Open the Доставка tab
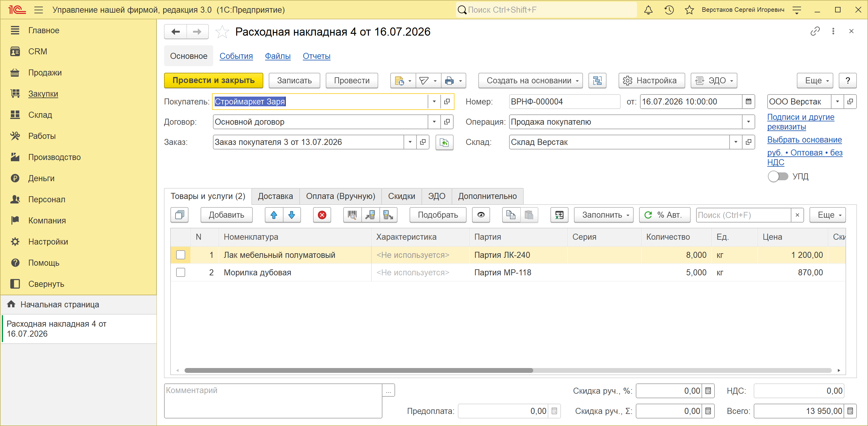Viewport: 868px width, 426px height. 275,196
